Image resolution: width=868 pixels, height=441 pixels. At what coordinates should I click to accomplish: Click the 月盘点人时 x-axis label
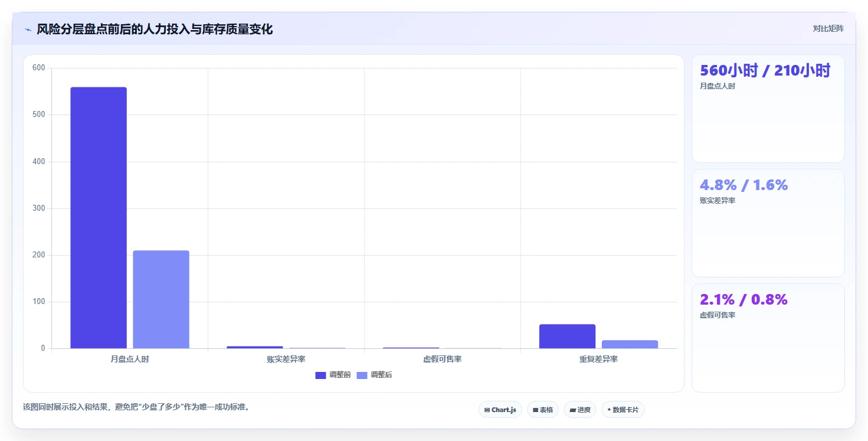pos(130,359)
